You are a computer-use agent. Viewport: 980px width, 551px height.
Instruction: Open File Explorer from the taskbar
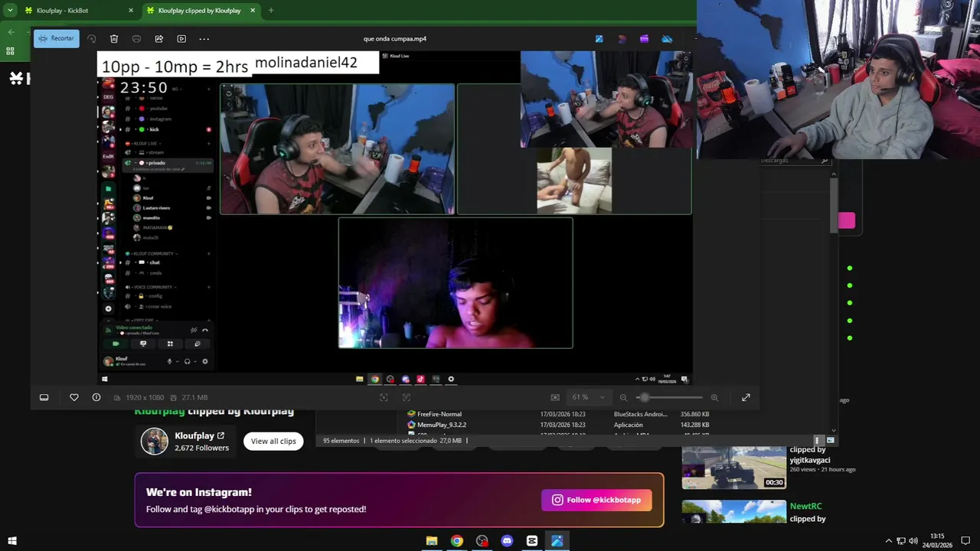pos(432,541)
